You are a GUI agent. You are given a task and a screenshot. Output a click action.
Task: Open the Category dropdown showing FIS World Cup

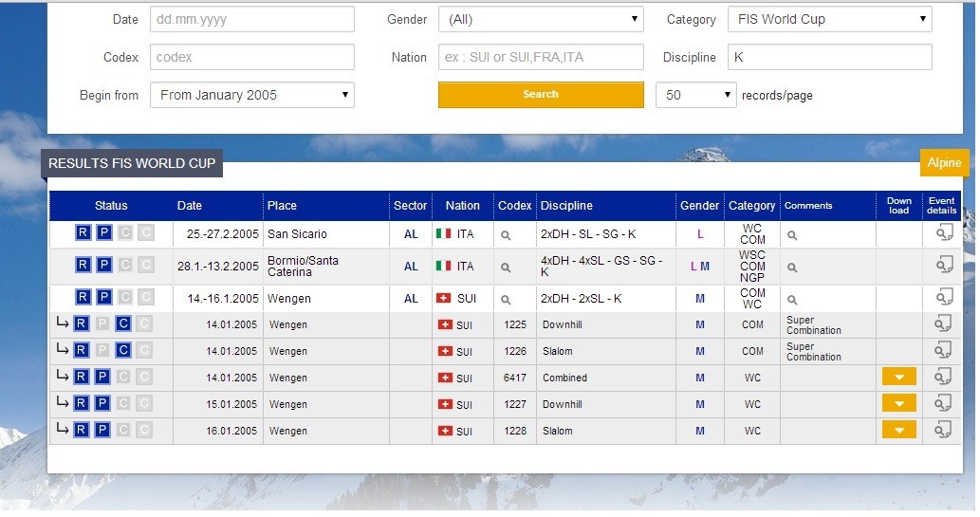point(830,19)
